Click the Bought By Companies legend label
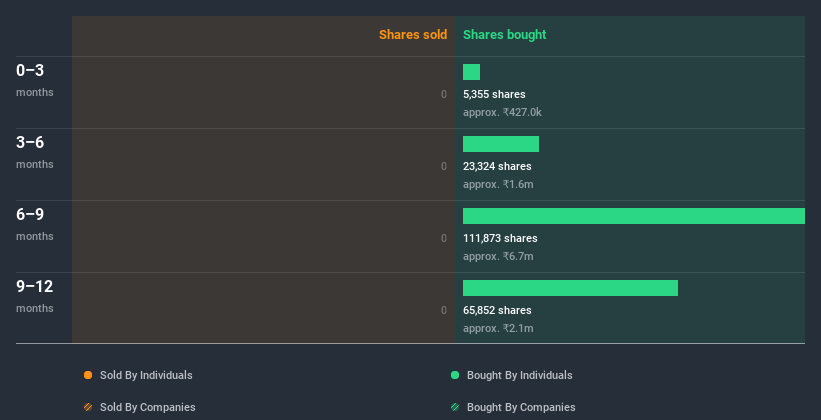 [x=521, y=407]
